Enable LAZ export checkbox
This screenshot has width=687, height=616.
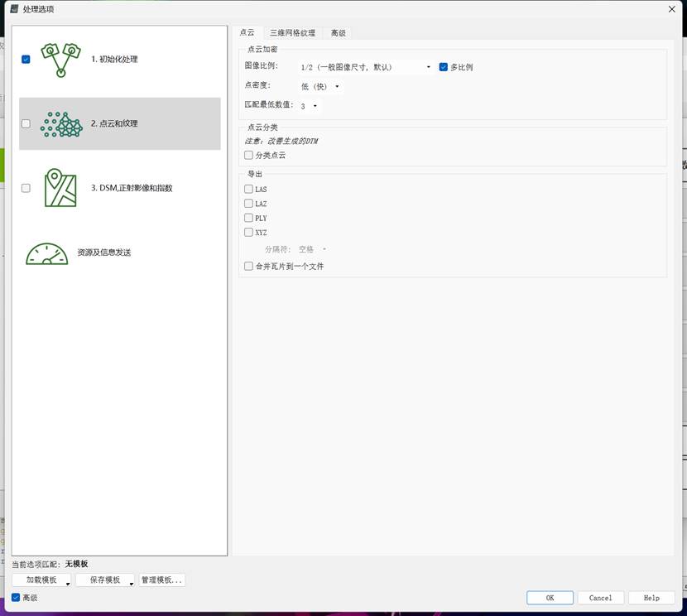pos(248,204)
